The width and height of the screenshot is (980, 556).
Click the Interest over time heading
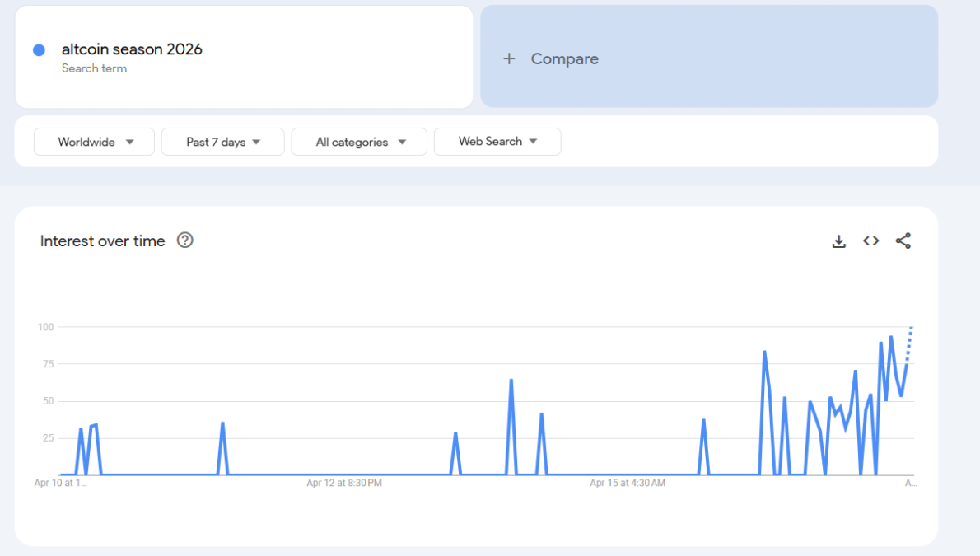pyautogui.click(x=102, y=241)
